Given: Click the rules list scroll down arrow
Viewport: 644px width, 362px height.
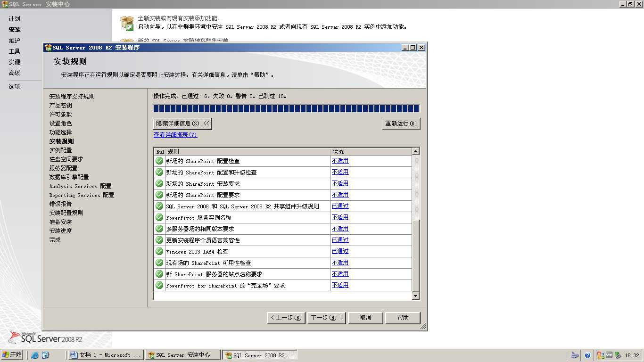Looking at the screenshot, I should click(x=415, y=296).
